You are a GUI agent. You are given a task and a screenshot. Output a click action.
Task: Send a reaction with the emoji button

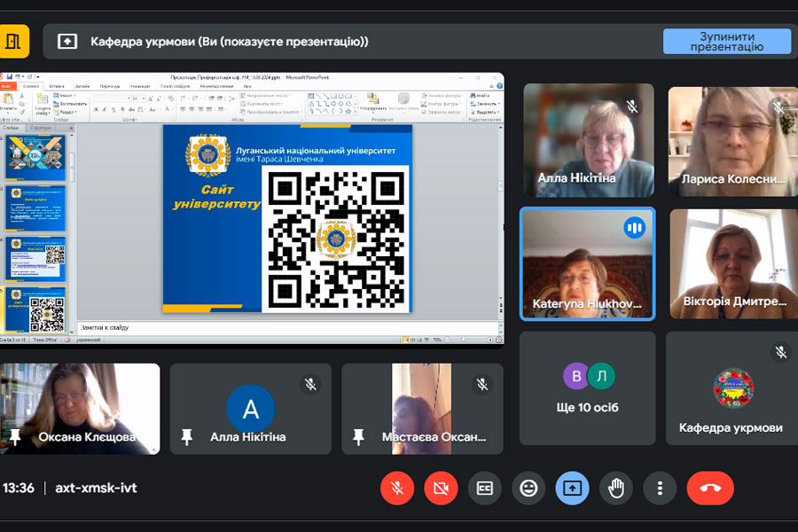click(x=528, y=488)
